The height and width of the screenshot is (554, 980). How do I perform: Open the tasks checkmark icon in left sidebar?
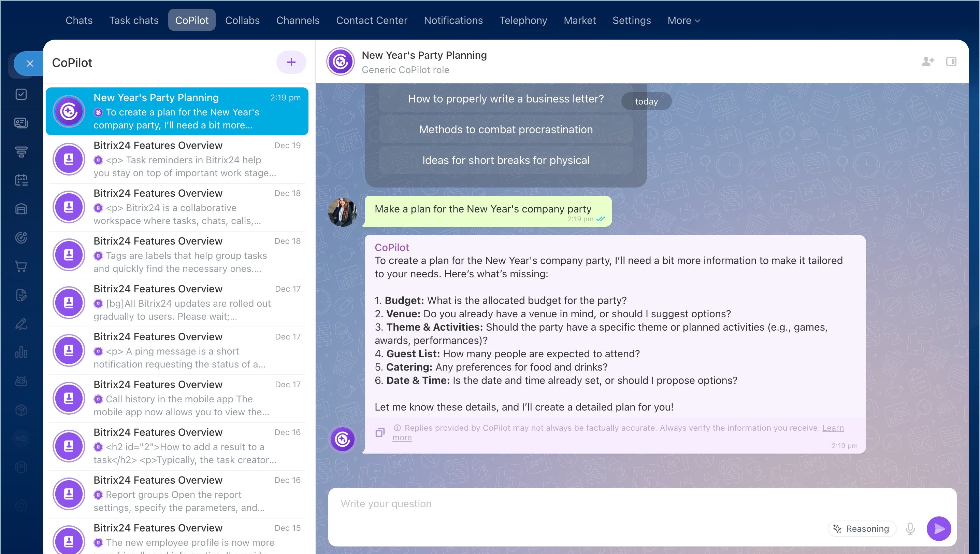click(21, 94)
